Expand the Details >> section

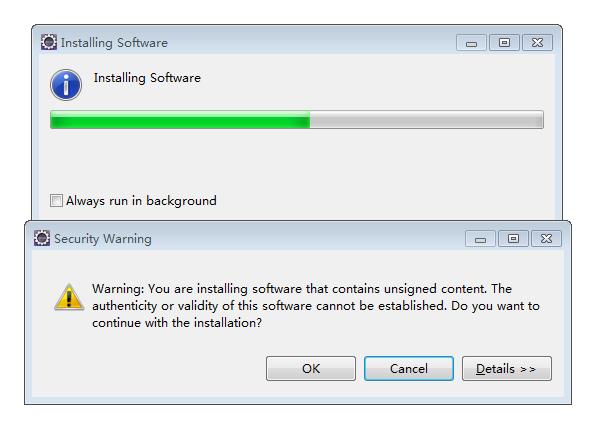click(506, 369)
